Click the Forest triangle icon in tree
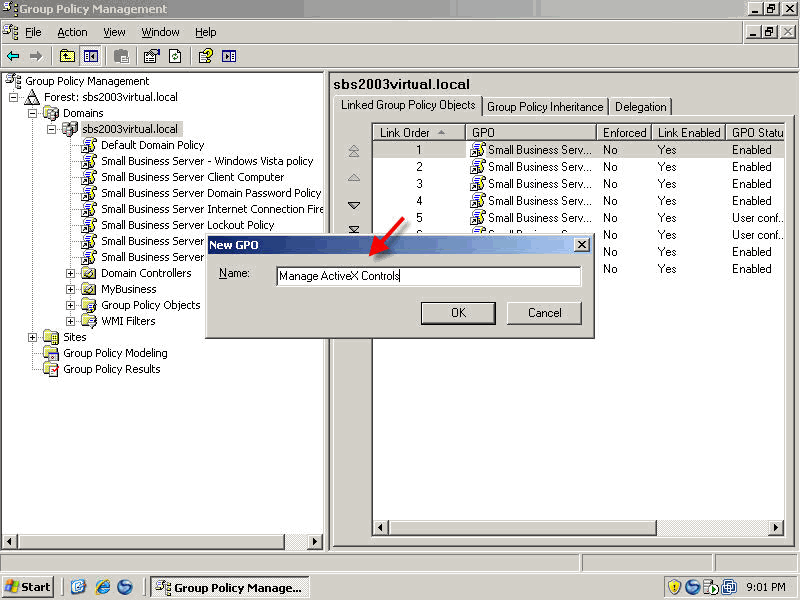Viewport: 800px width, 600px height. 32,97
